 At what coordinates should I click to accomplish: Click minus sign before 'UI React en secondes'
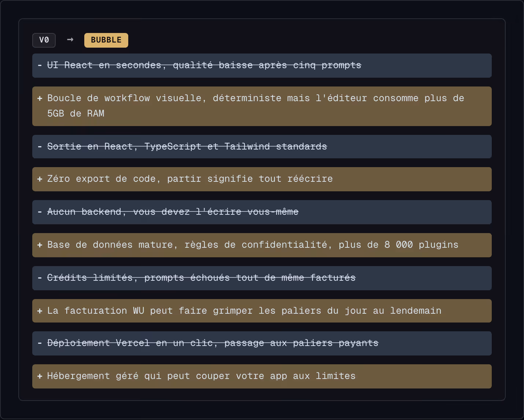coord(40,65)
